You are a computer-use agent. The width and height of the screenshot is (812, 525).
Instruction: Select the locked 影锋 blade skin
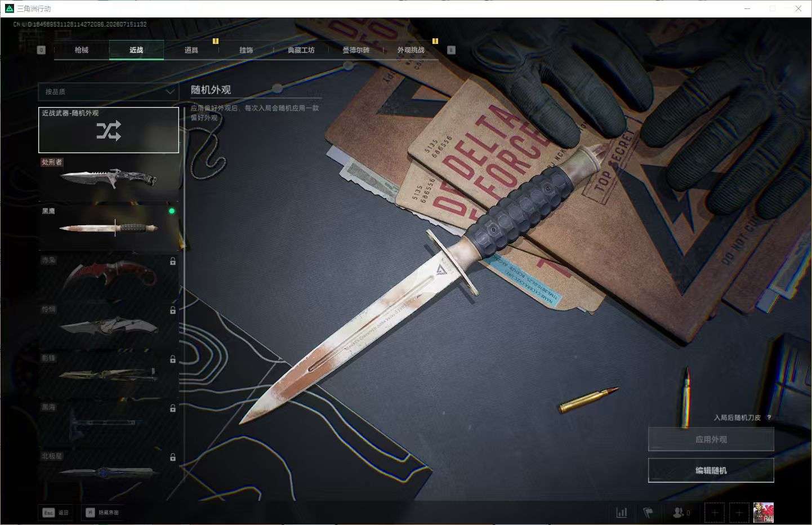point(109,375)
